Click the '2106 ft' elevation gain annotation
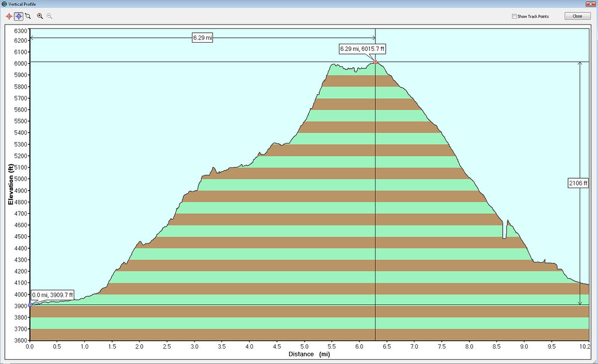Viewport: 598px width, 364px height. (578, 183)
